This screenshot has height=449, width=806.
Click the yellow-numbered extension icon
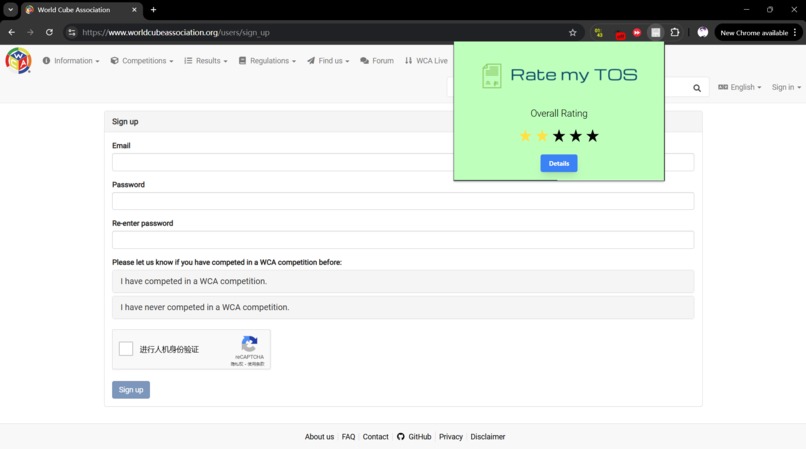point(598,32)
